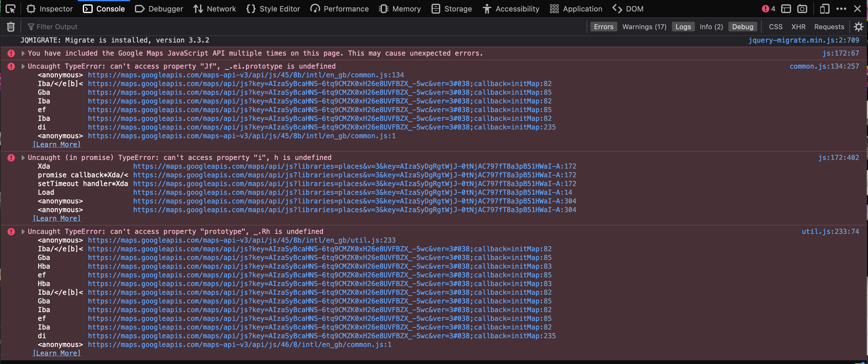868x364 pixels.
Task: Open js:172:402 source location
Action: pyautogui.click(x=838, y=157)
